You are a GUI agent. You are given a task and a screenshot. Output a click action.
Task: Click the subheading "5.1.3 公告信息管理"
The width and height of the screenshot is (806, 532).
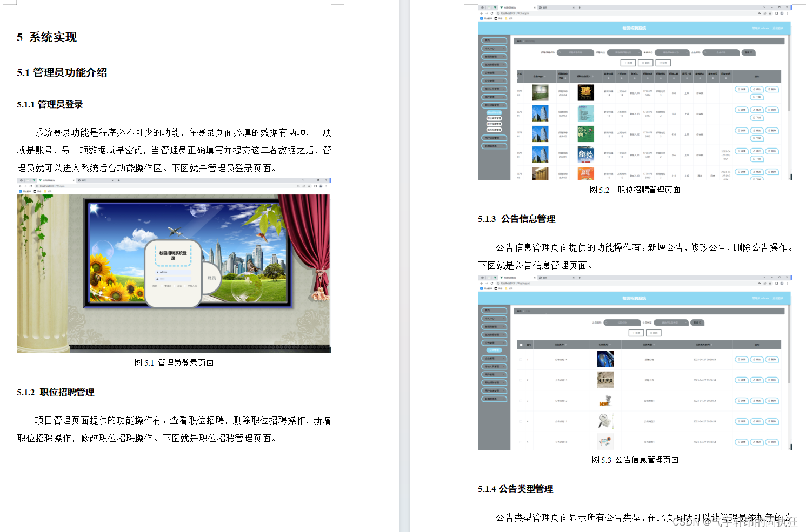point(516,219)
